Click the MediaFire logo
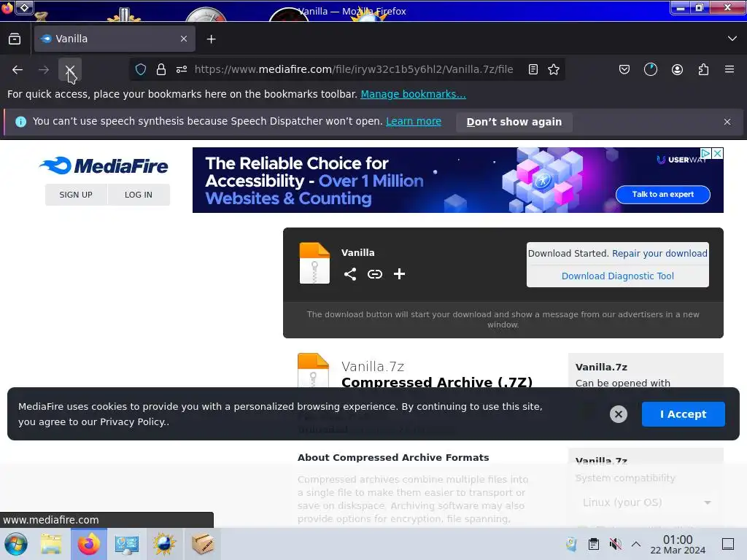This screenshot has height=560, width=747. (x=104, y=166)
